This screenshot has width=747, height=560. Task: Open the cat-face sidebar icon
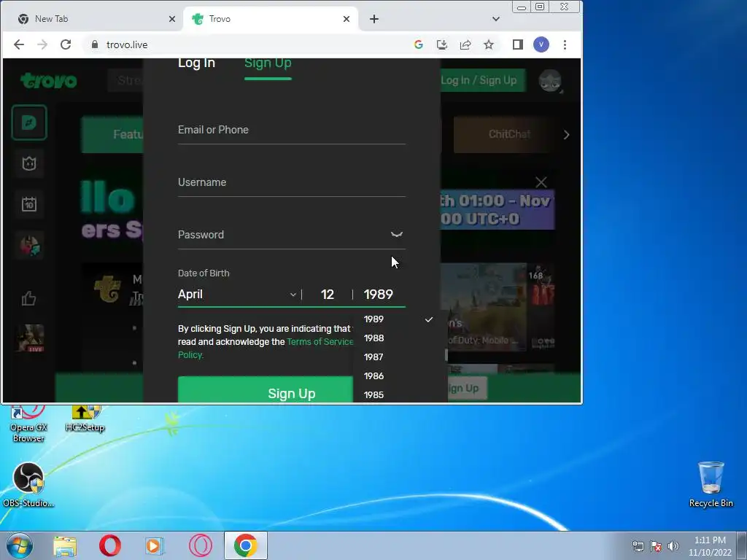tap(29, 163)
